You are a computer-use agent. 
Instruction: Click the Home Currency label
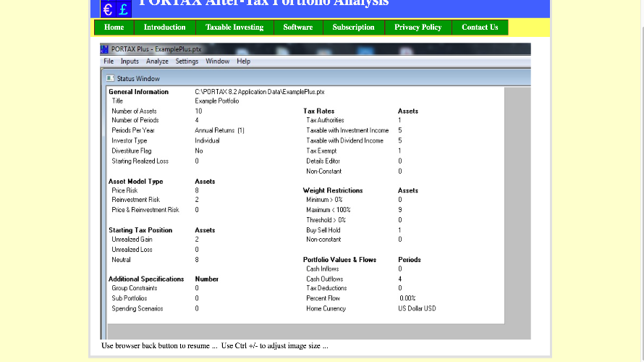326,308
